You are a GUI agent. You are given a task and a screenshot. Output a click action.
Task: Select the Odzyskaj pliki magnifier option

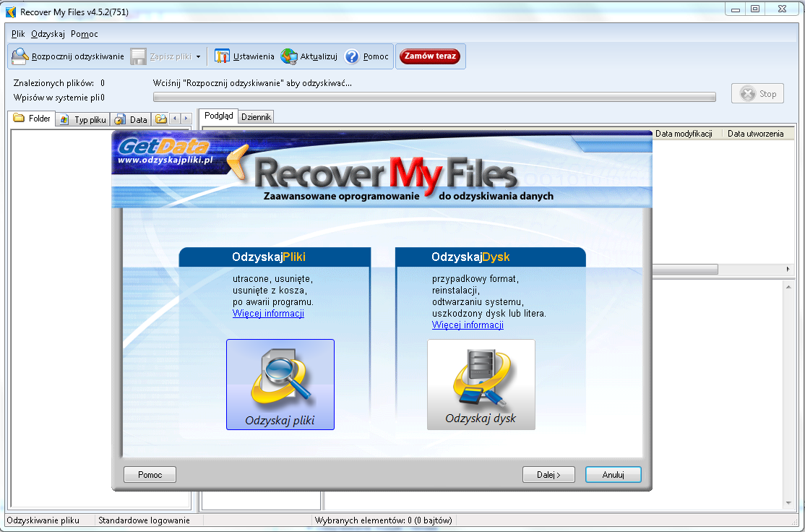(x=280, y=385)
